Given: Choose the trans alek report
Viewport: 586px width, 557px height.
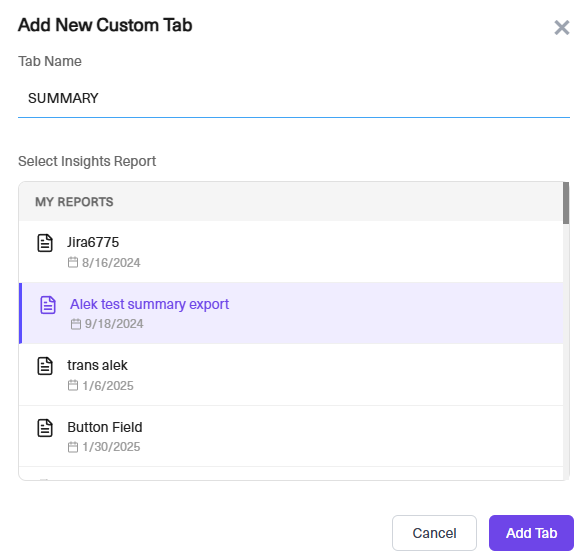Looking at the screenshot, I should (291, 375).
